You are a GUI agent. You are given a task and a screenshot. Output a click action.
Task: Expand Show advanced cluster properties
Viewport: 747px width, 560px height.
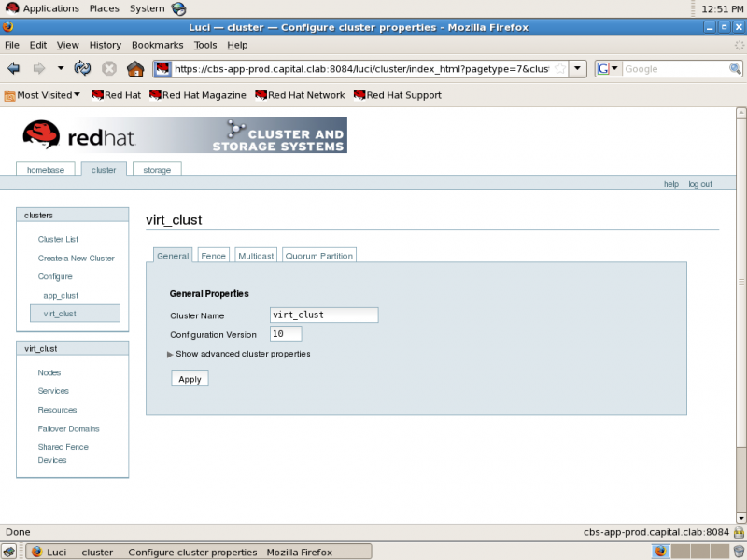239,354
